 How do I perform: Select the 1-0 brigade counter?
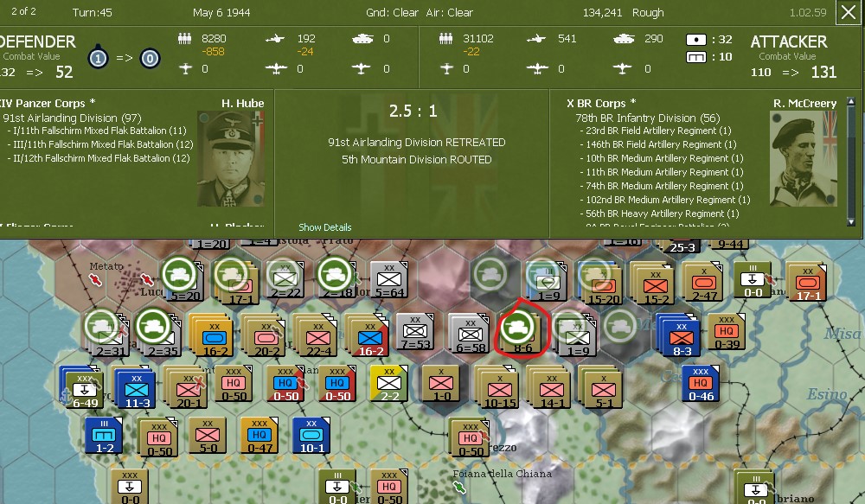pyautogui.click(x=441, y=383)
